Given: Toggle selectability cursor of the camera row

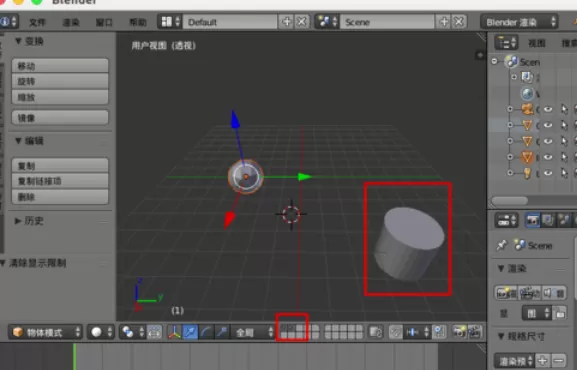Looking at the screenshot, I should click(x=564, y=109).
